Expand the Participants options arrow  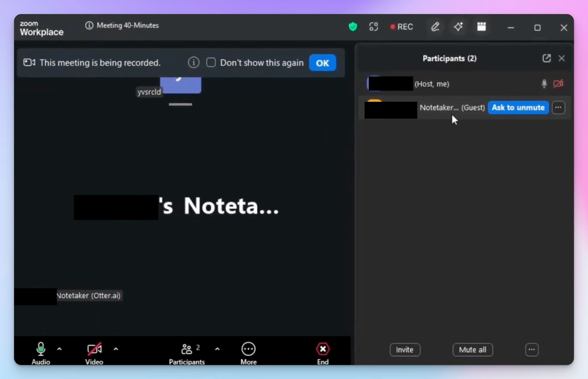[217, 349]
